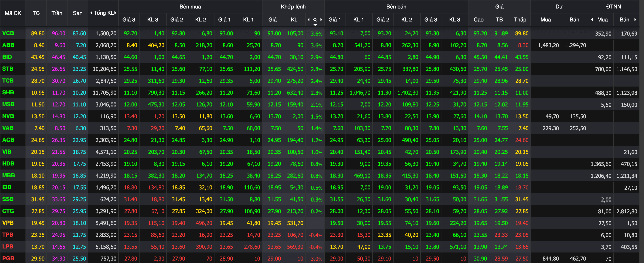Open STB stock symbol
Viewport: 644px width, 263px height.
(8, 69)
